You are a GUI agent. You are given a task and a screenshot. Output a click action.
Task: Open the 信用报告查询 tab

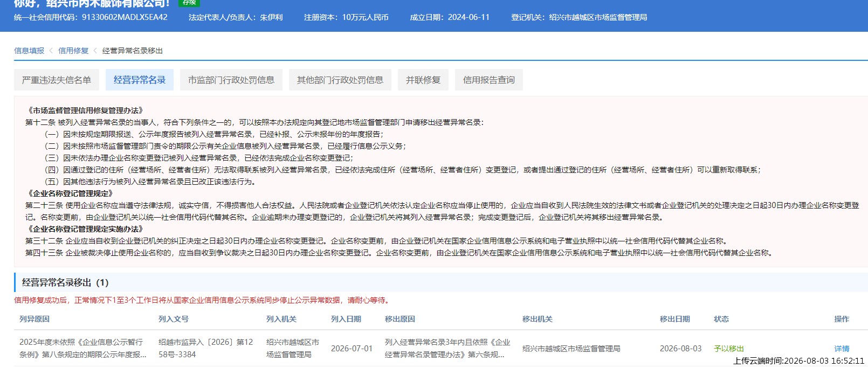(489, 80)
